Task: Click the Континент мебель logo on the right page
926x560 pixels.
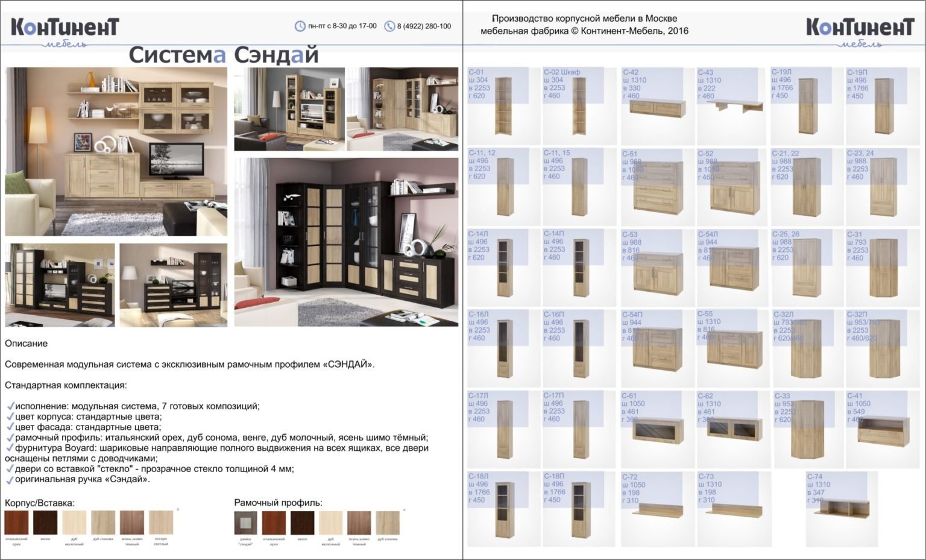Action: (860, 32)
